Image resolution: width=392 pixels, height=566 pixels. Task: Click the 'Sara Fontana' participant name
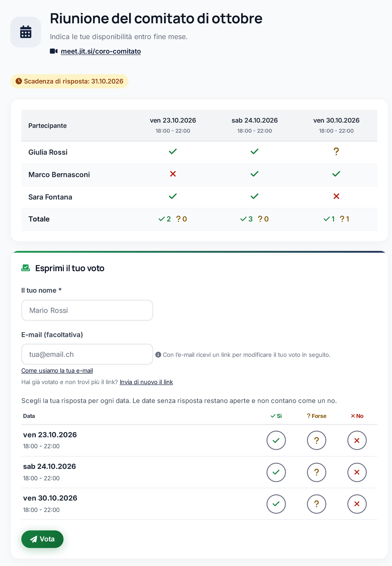[x=50, y=197]
